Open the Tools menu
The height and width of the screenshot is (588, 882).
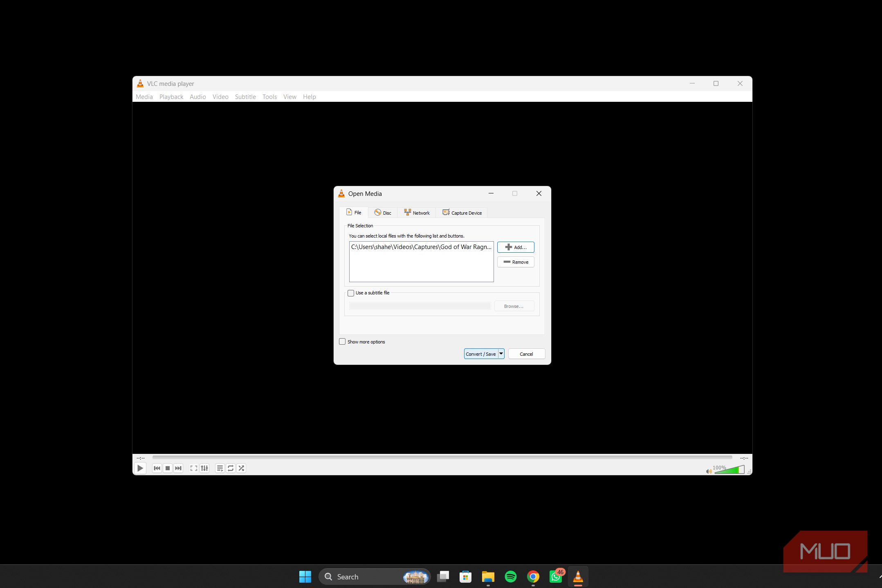coord(269,97)
